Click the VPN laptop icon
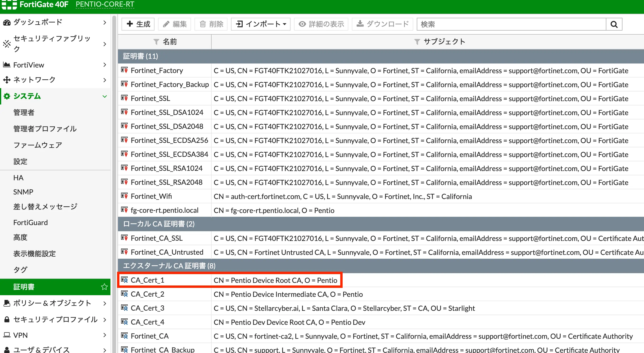This screenshot has height=353, width=644. click(7, 335)
